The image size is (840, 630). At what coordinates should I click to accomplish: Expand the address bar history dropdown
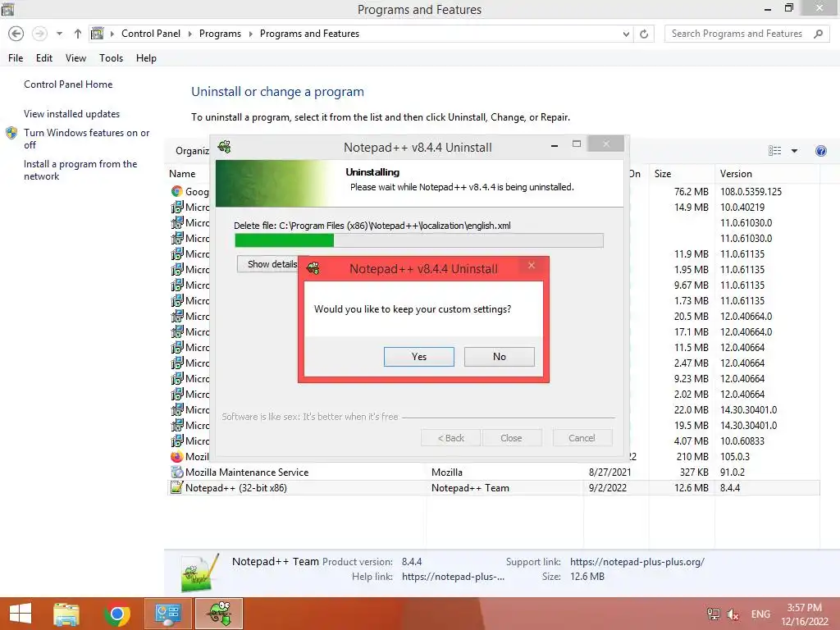click(x=626, y=34)
